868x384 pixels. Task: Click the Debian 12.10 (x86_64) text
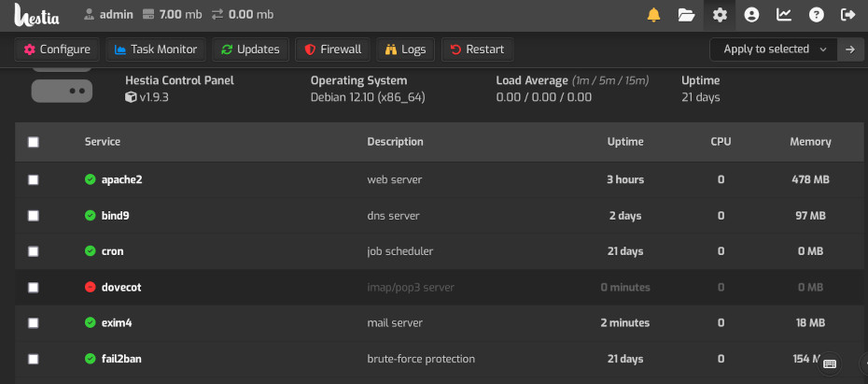[368, 97]
